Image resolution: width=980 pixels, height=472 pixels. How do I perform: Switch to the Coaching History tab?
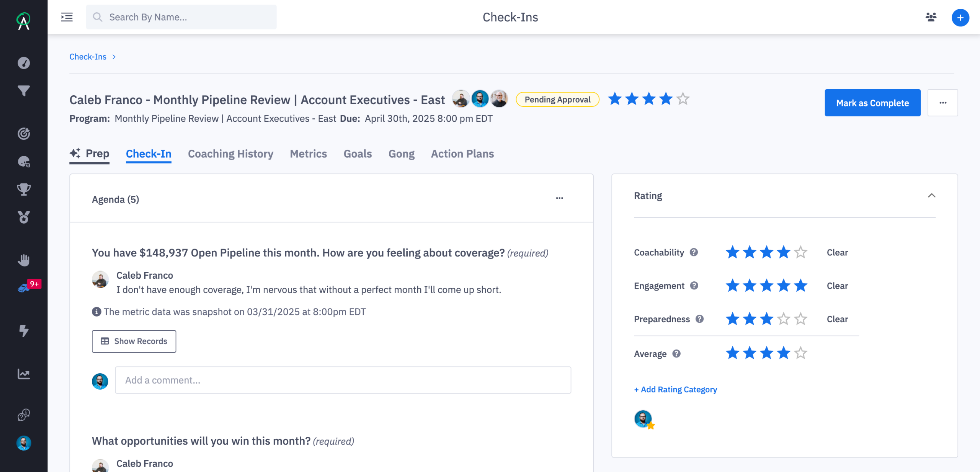(230, 154)
